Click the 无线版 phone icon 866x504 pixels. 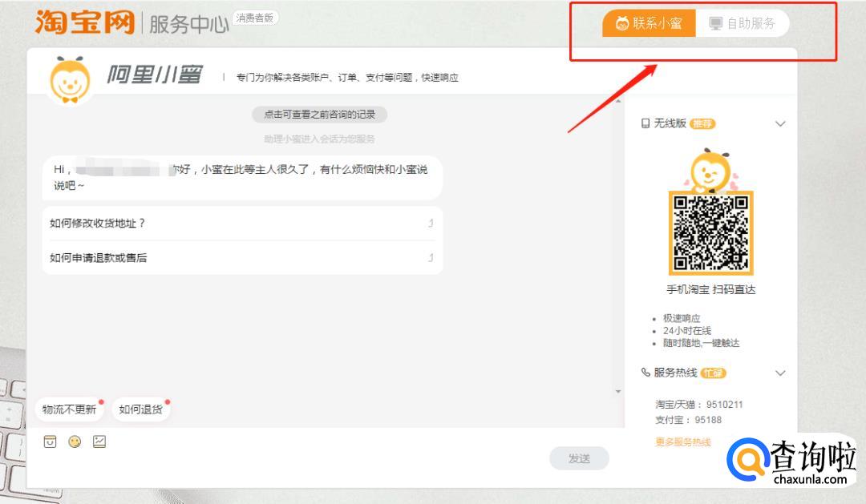[645, 123]
